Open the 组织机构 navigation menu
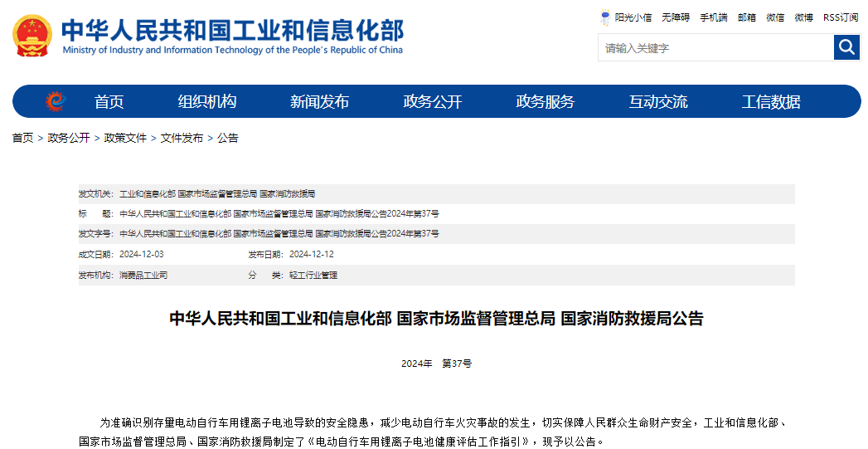 tap(206, 102)
